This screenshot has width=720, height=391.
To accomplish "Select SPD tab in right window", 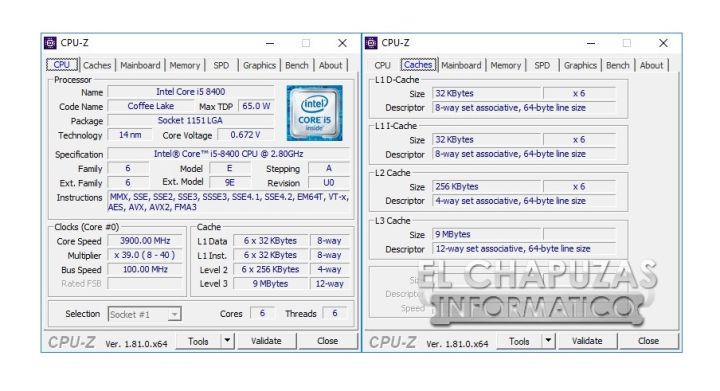I will click(542, 65).
